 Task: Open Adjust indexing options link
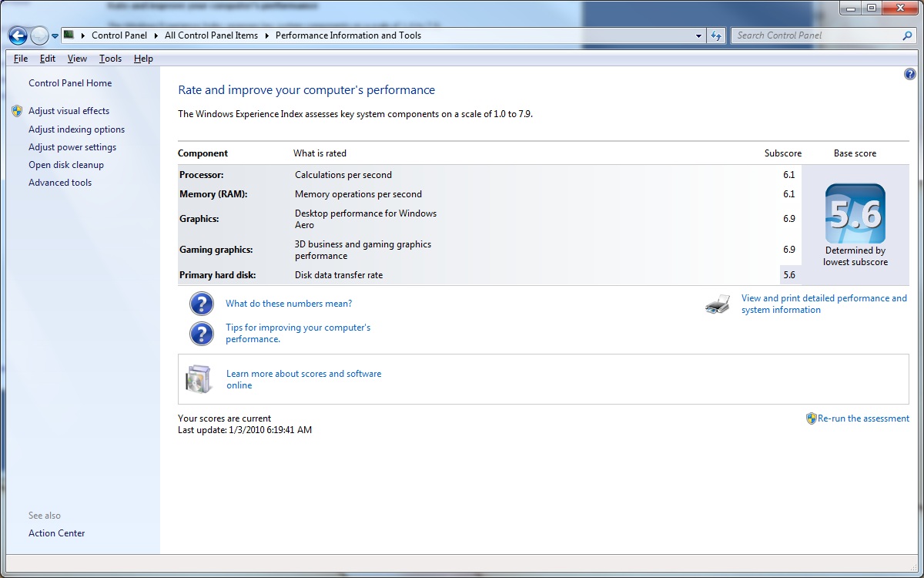(76, 129)
